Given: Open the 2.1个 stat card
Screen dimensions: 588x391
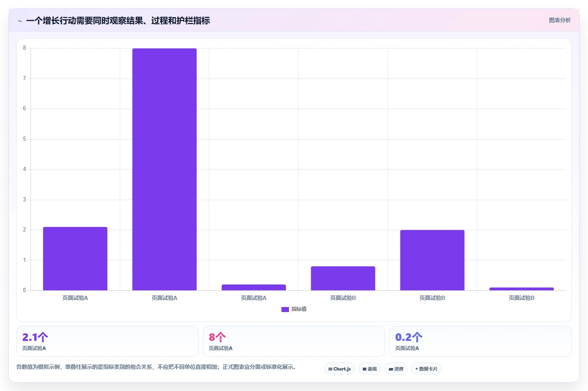Looking at the screenshot, I should [x=107, y=341].
